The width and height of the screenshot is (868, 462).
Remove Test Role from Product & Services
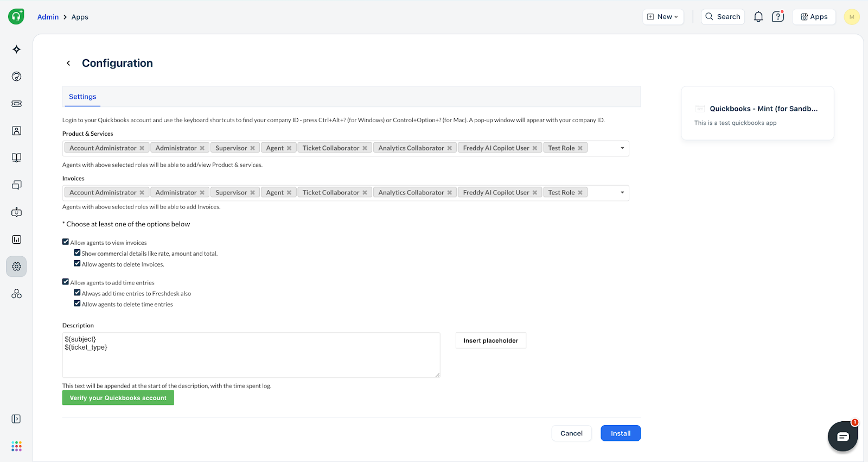[580, 148]
